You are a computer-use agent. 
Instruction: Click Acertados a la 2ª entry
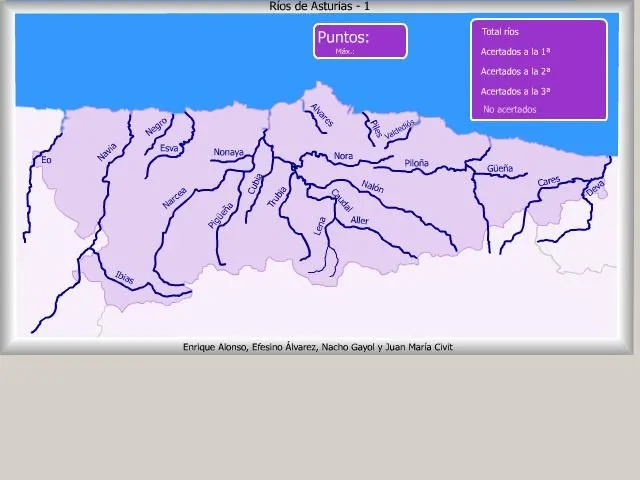coord(516,71)
